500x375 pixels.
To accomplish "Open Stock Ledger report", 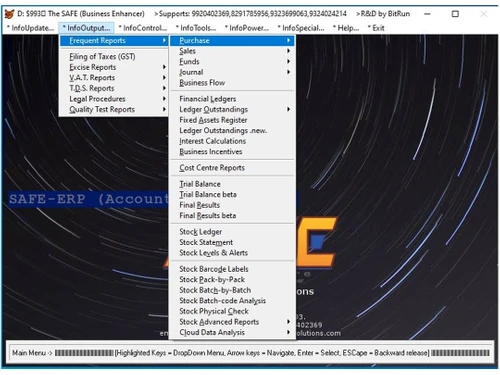I will point(232,232).
